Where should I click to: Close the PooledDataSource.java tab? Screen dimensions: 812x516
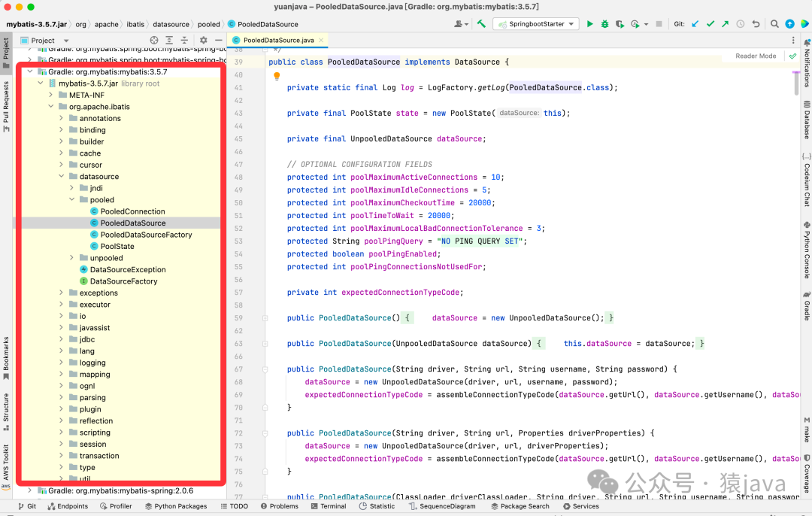click(321, 40)
